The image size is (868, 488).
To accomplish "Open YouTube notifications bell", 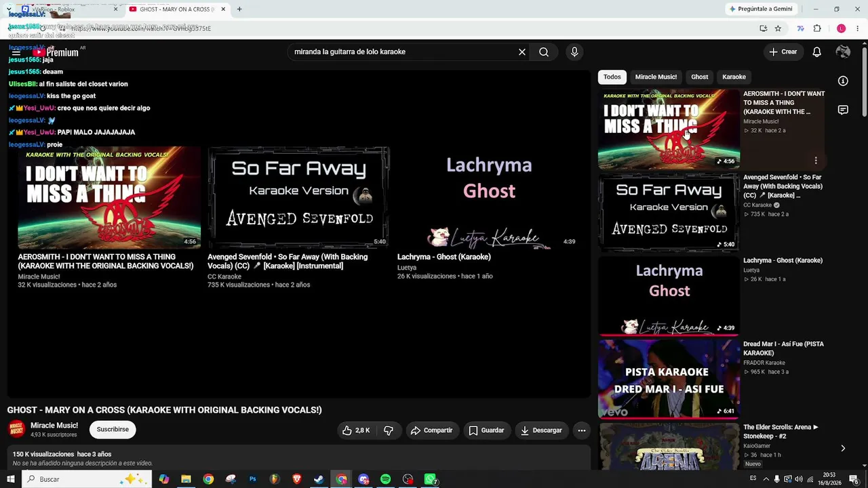I will (x=817, y=52).
